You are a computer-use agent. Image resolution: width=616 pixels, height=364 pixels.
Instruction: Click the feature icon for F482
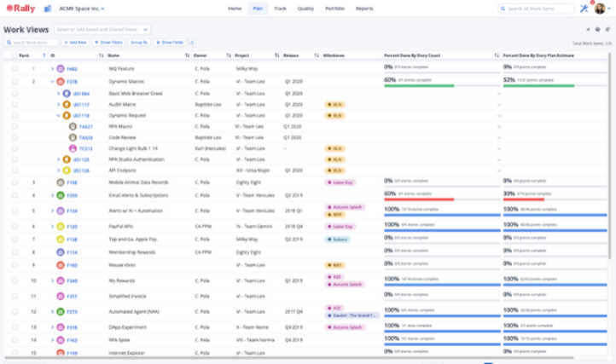coord(61,68)
